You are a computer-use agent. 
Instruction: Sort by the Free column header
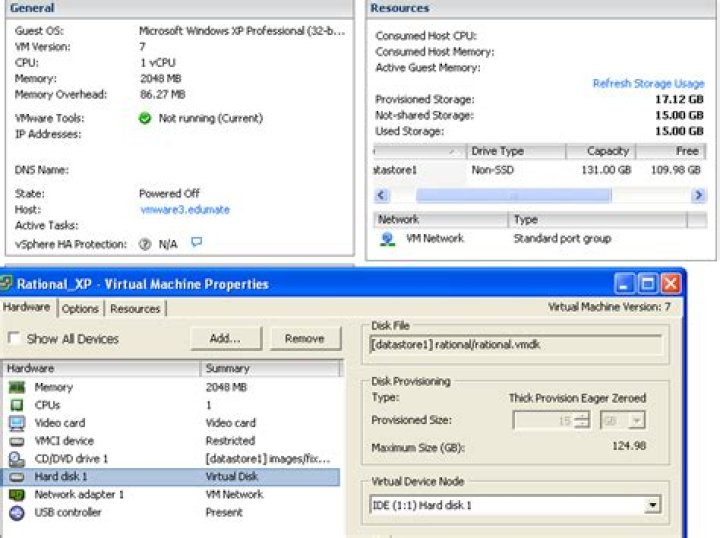click(671, 151)
